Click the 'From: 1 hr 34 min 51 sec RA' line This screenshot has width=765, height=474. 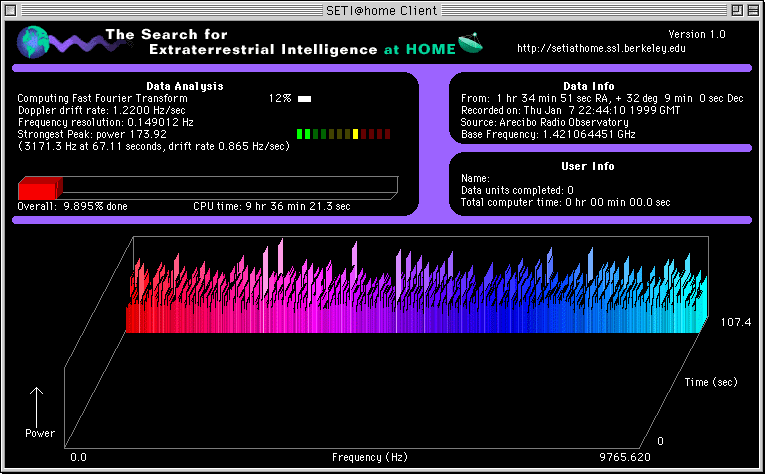602,99
